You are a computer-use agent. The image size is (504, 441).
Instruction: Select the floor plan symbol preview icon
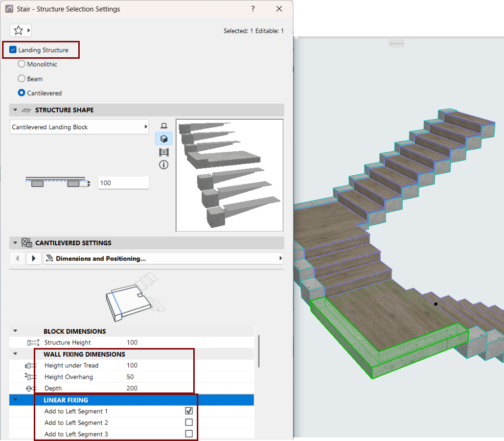point(164,126)
